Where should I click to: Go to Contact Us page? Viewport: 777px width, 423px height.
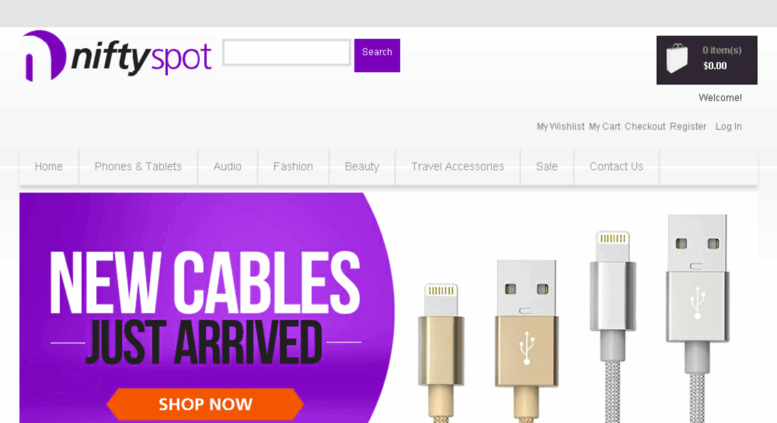pos(616,166)
